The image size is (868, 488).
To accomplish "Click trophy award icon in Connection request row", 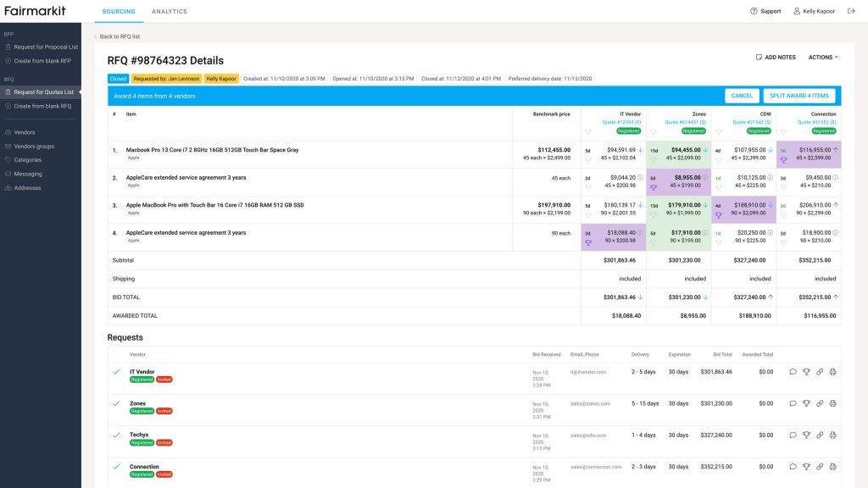I will [x=806, y=467].
